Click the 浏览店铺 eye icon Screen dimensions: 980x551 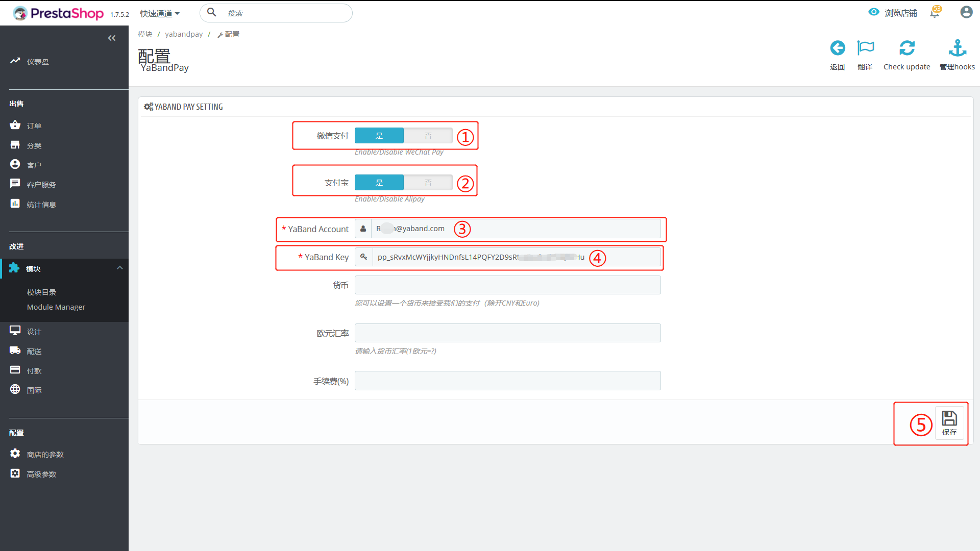coord(874,12)
